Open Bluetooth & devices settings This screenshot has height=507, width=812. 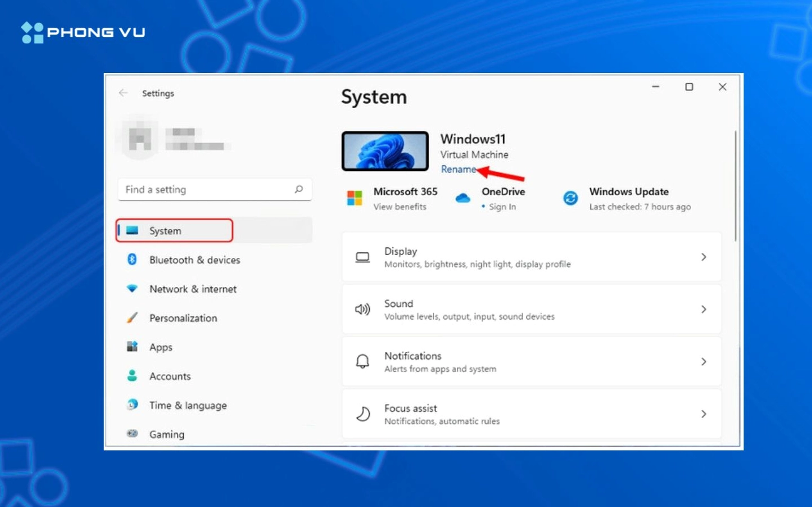195,260
